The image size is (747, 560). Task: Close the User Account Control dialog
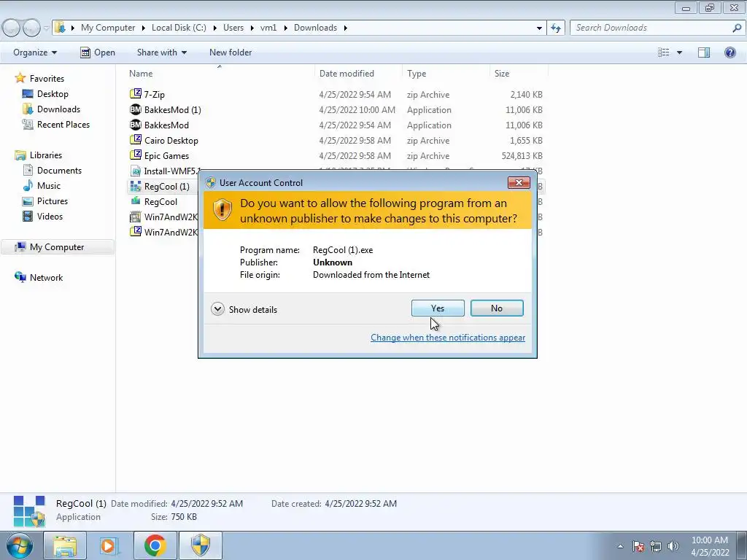[519, 182]
